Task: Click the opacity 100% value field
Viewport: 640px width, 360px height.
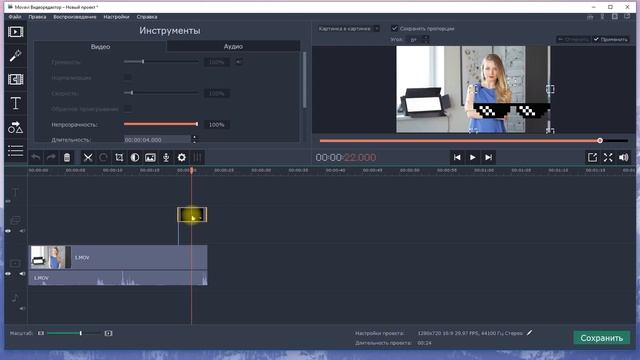Action: 216,124
